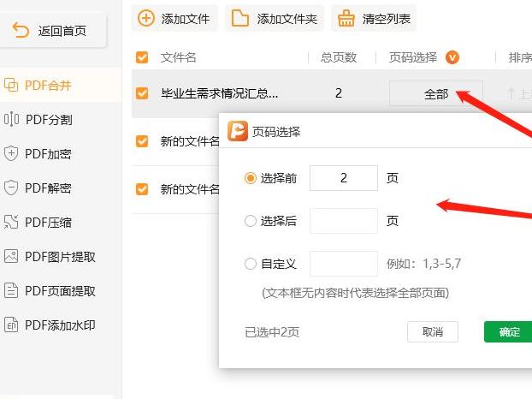Click the 文件名 column header

coord(179,57)
